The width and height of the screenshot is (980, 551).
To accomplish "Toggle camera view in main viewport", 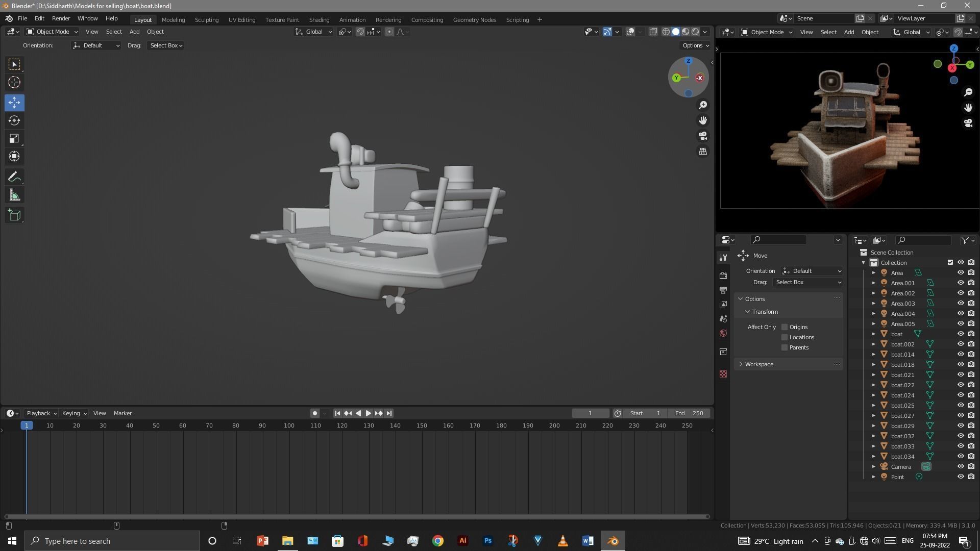I will [703, 136].
